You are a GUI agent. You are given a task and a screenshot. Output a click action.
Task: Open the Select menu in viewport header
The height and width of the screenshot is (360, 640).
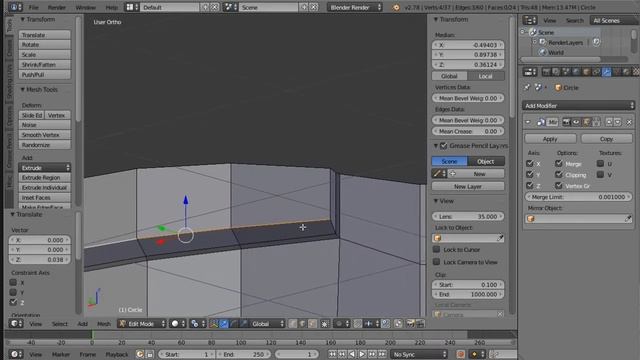tap(60, 324)
